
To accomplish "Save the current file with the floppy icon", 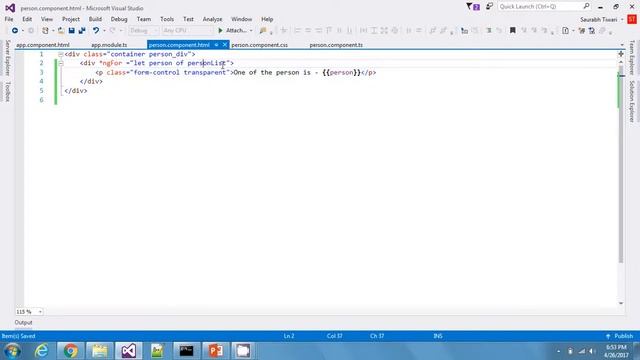I will click(x=71, y=31).
